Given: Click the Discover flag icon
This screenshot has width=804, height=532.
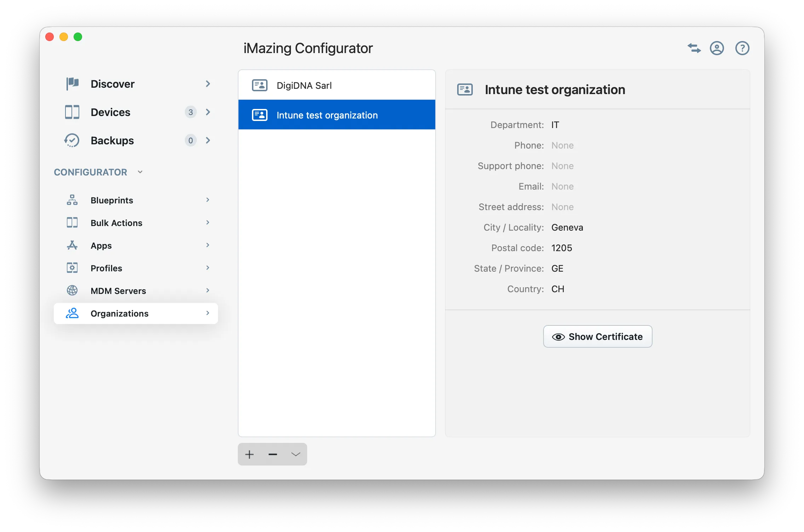Looking at the screenshot, I should click(x=72, y=84).
